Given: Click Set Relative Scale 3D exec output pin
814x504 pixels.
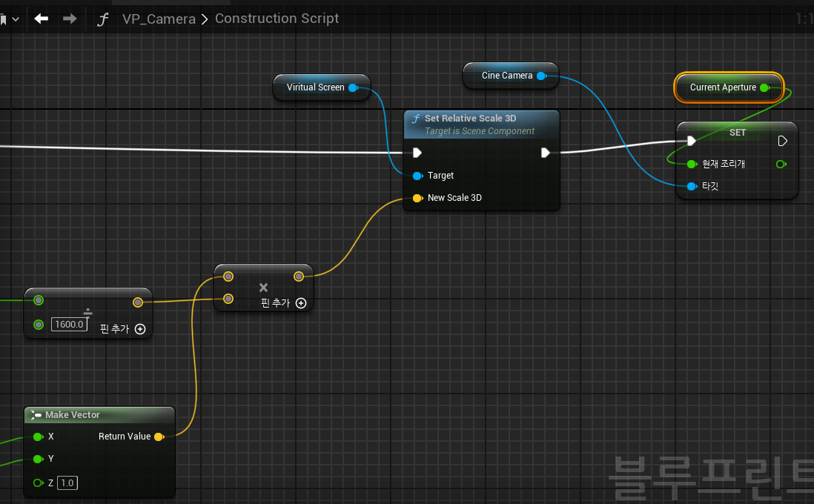Looking at the screenshot, I should [x=545, y=153].
